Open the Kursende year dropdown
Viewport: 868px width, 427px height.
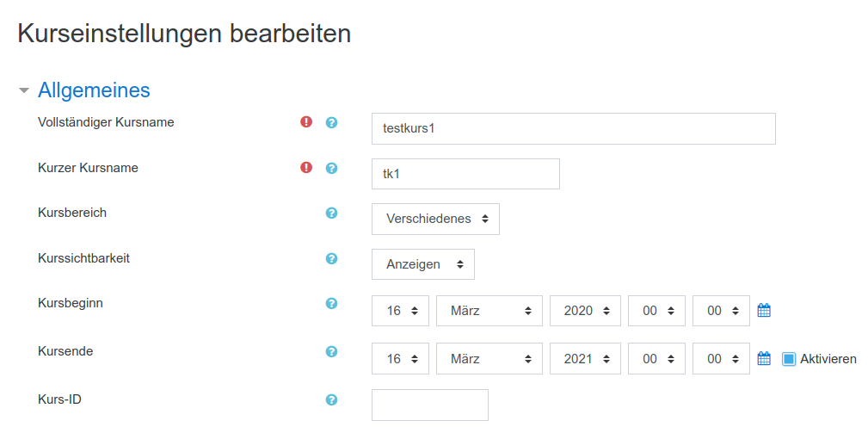585,359
